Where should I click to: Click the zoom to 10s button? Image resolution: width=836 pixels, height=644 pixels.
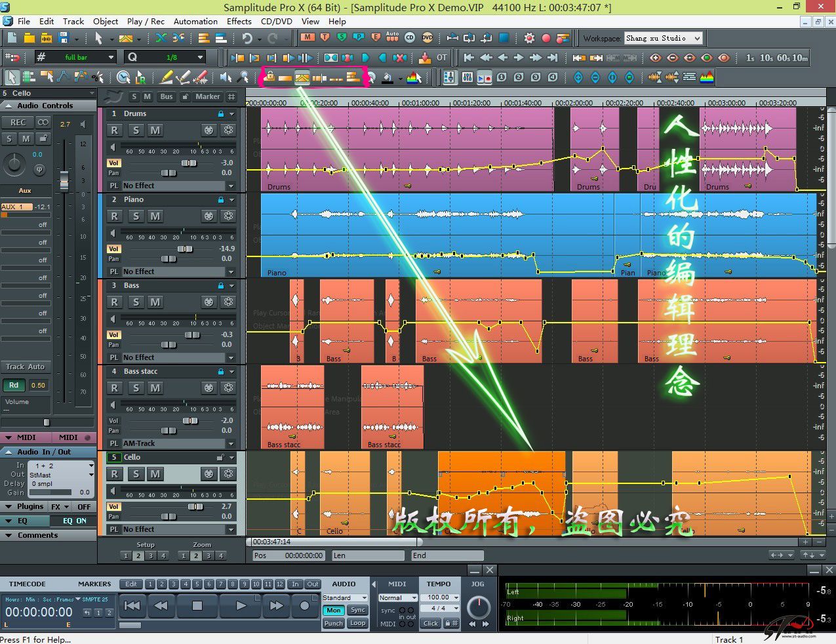(x=766, y=58)
